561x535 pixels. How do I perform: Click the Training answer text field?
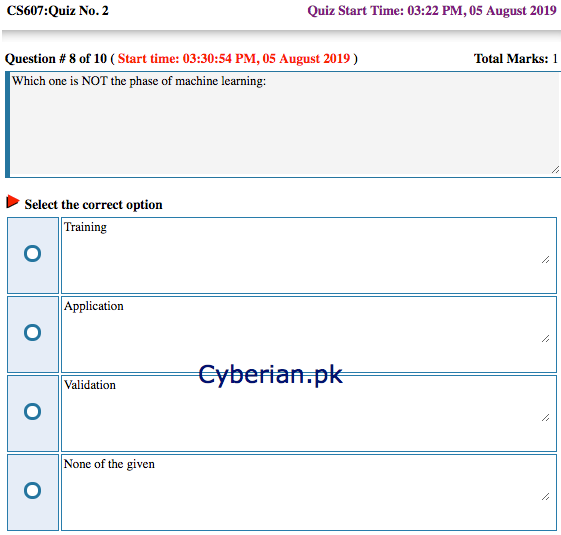[309, 256]
